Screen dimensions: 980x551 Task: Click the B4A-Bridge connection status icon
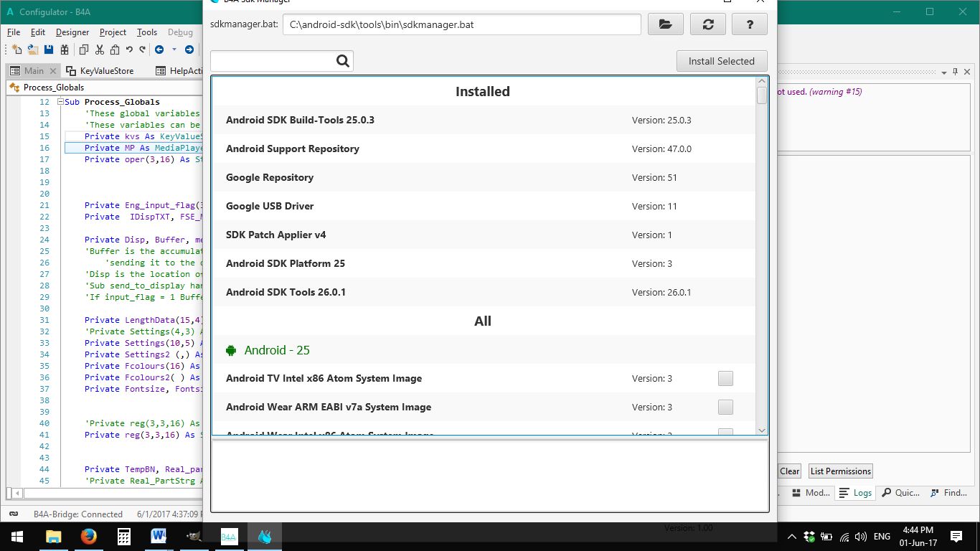[14, 514]
